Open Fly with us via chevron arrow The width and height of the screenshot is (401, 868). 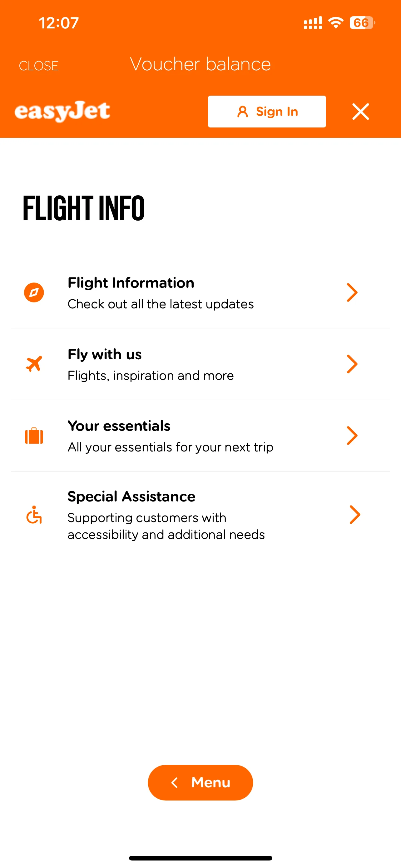(x=352, y=364)
